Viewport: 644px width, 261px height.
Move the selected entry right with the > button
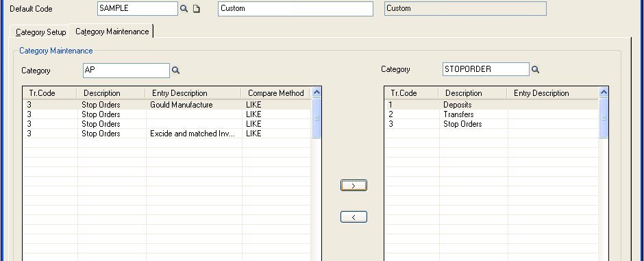click(354, 186)
